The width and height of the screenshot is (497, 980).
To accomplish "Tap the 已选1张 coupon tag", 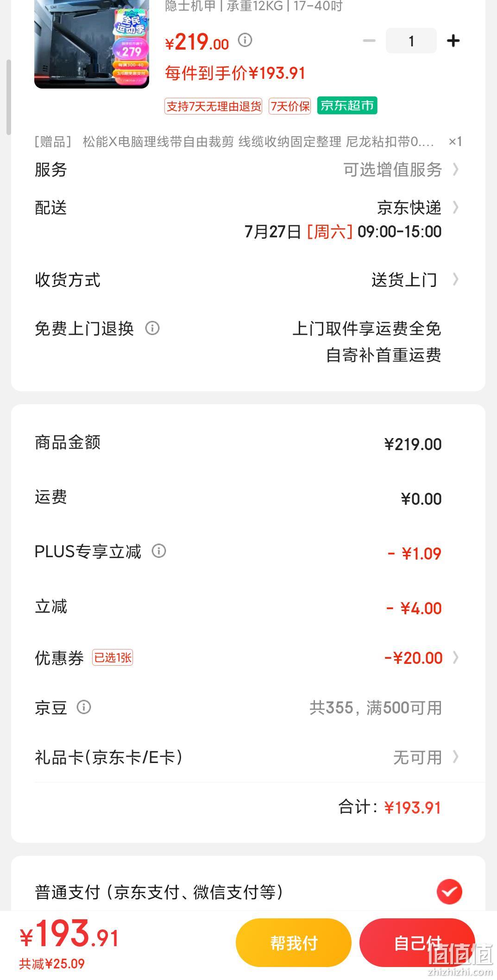I will point(113,657).
